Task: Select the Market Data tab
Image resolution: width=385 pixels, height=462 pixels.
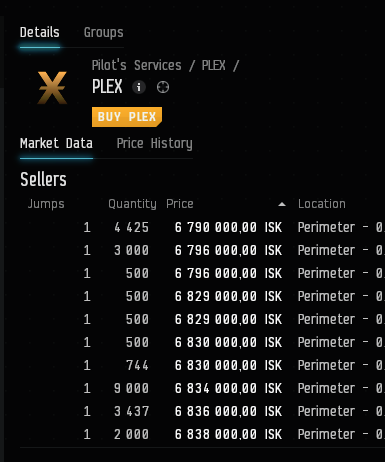Action: pyautogui.click(x=56, y=143)
